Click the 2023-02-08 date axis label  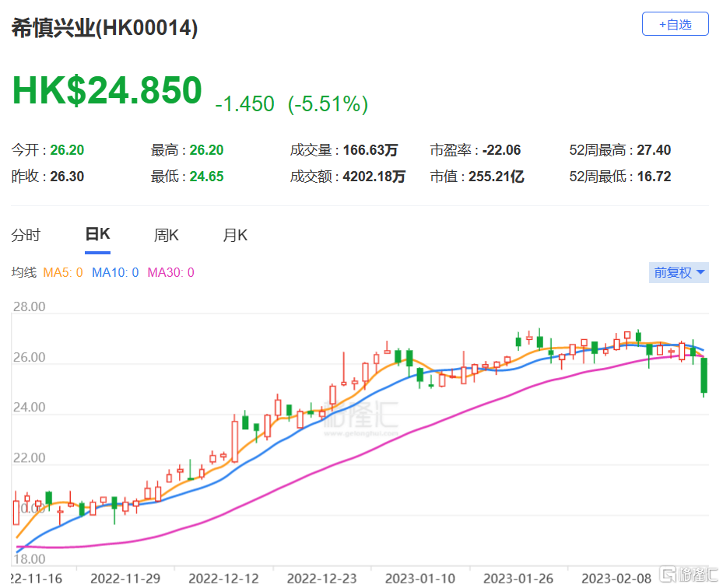pyautogui.click(x=616, y=579)
